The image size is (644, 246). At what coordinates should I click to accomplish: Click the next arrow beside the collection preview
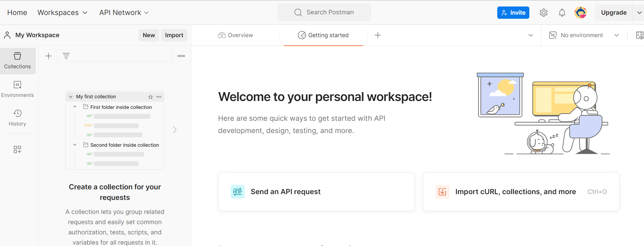(x=175, y=130)
